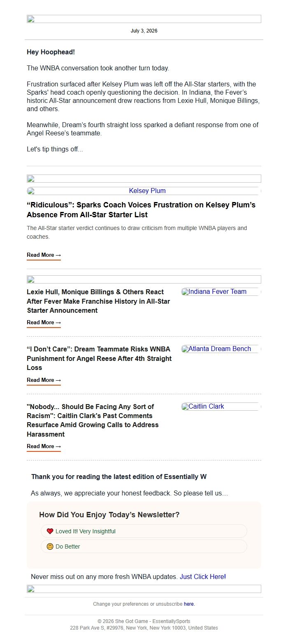288x644 pixels.
Task: Click the 'Hey Hoophead!' greeting
Action: [51, 52]
